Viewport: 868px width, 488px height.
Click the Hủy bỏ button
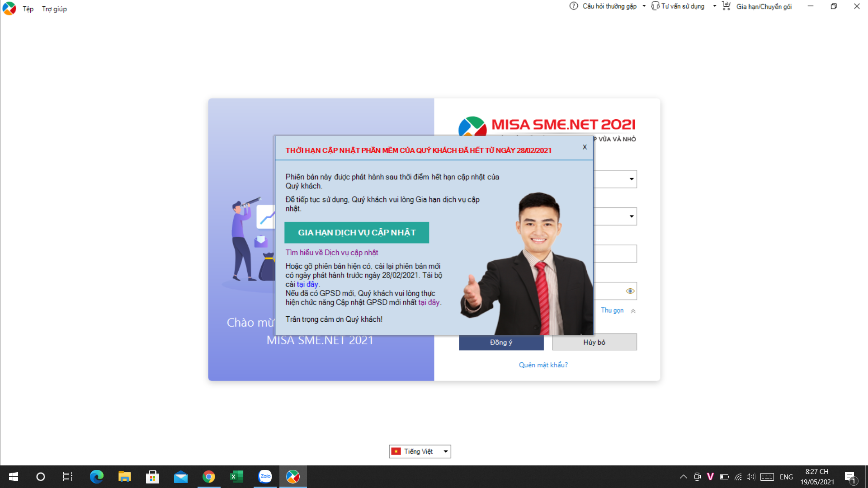pos(594,342)
